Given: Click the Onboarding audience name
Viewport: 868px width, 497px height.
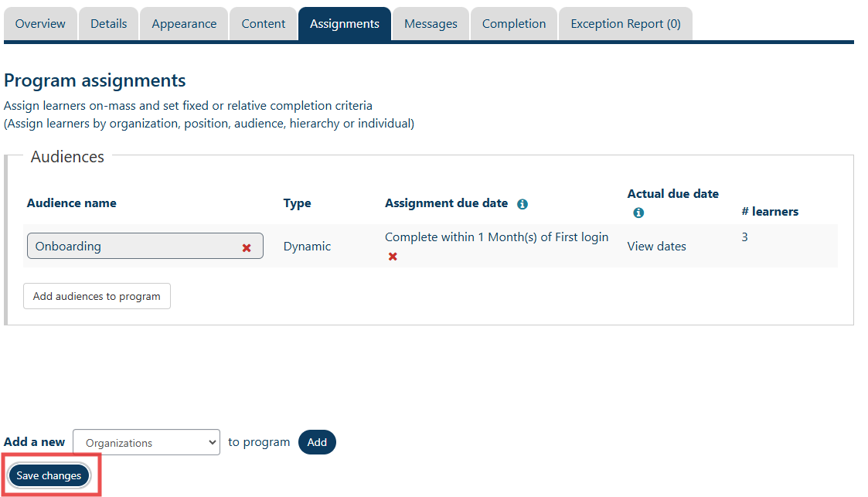Looking at the screenshot, I should 68,247.
